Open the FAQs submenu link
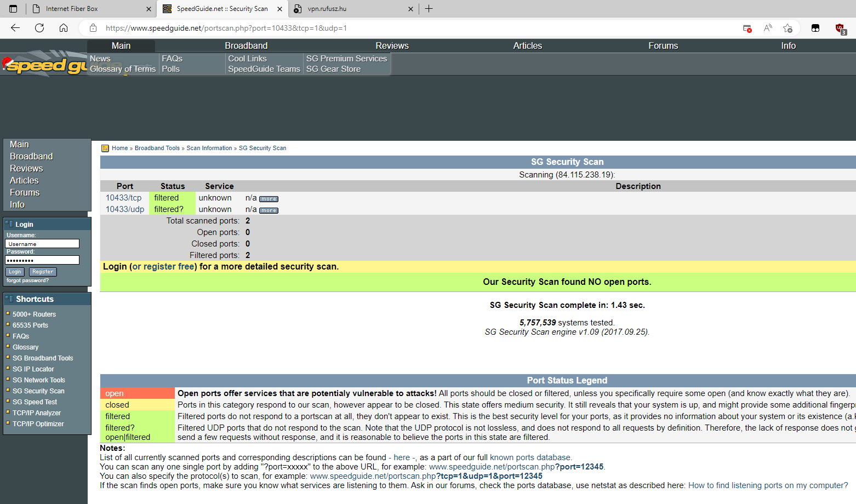The image size is (856, 504). [x=172, y=59]
